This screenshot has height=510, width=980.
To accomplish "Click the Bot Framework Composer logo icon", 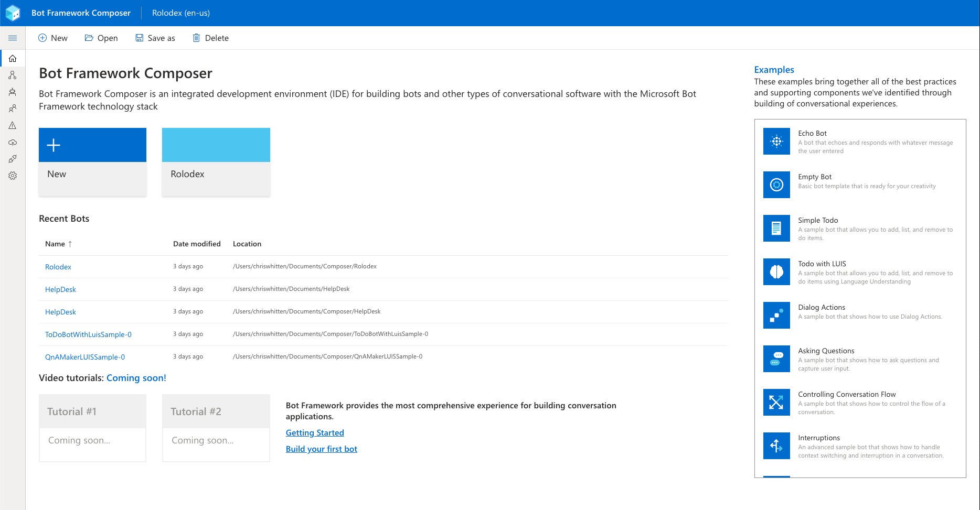I will point(13,13).
